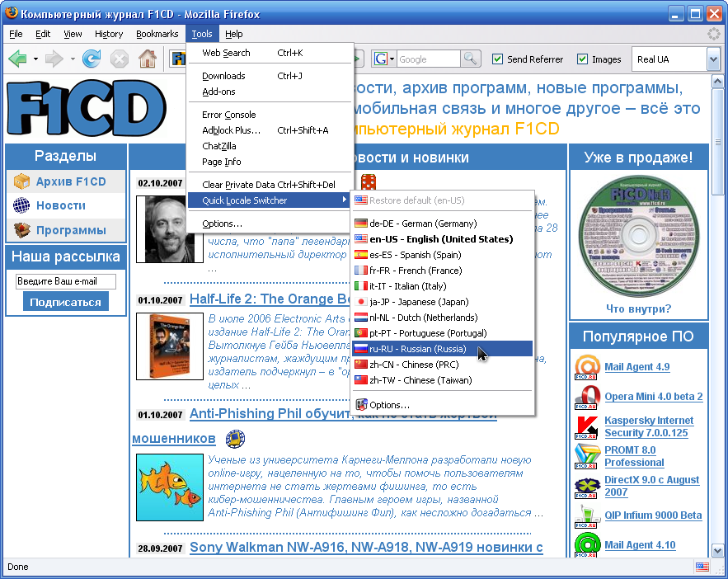
Task: Open the Bookmarks menu
Action: [x=157, y=34]
